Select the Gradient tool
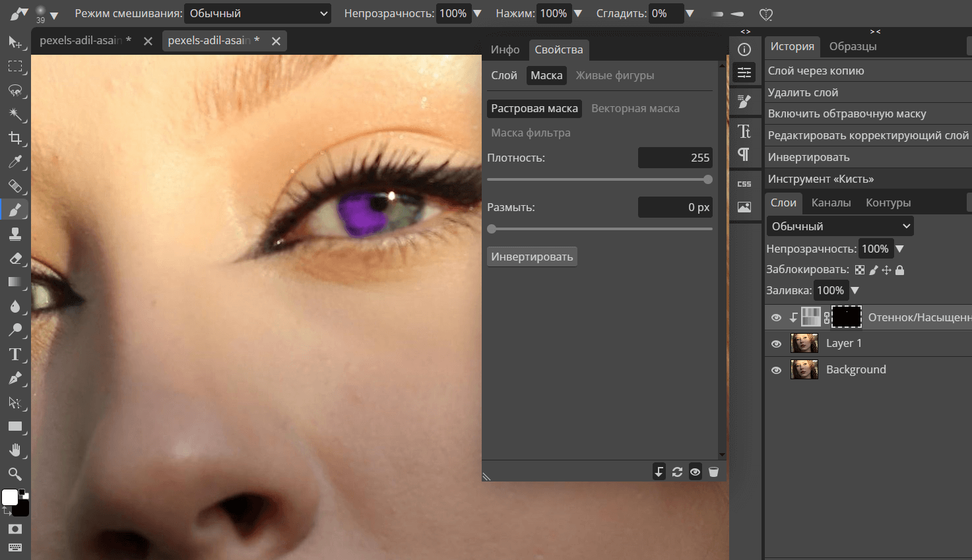 click(15, 282)
